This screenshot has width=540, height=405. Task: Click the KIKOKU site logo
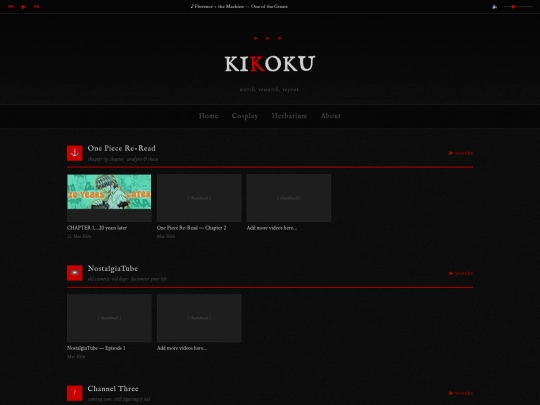[x=270, y=64]
